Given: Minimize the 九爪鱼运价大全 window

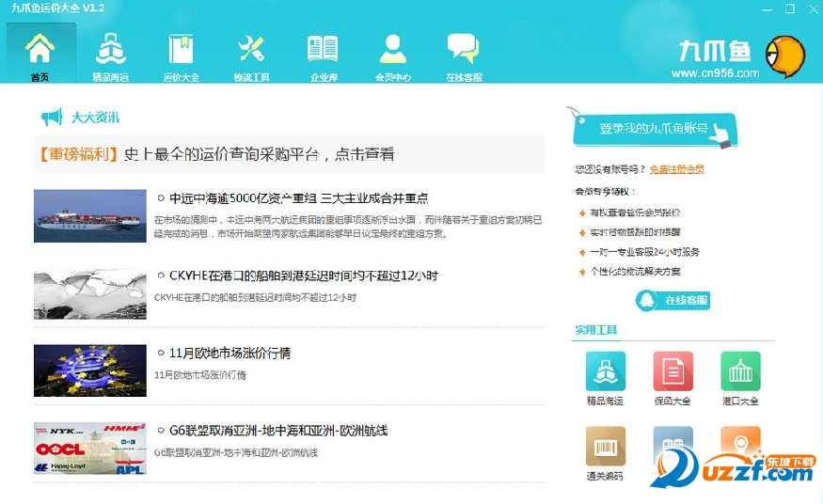Looking at the screenshot, I should pos(768,8).
